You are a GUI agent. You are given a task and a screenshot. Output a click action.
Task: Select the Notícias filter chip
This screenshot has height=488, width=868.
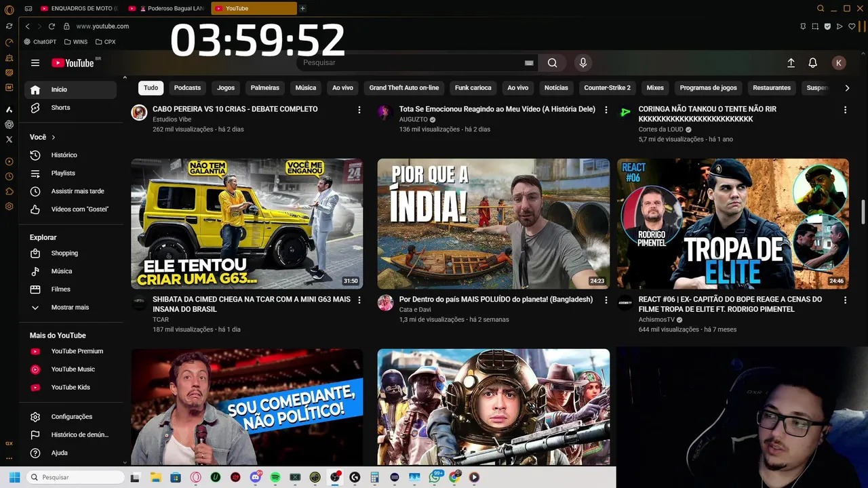tap(556, 88)
